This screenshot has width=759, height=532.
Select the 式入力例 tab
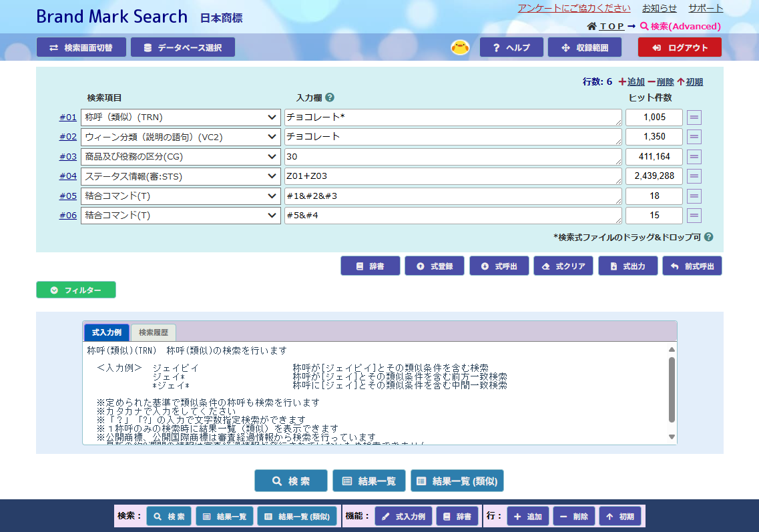click(x=107, y=332)
